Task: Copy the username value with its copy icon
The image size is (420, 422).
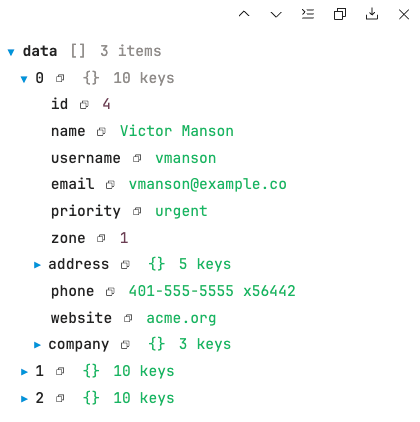Action: [137, 158]
